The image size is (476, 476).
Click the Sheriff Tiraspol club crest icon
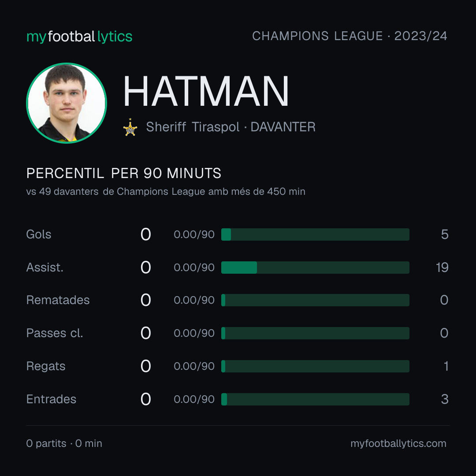pyautogui.click(x=130, y=127)
